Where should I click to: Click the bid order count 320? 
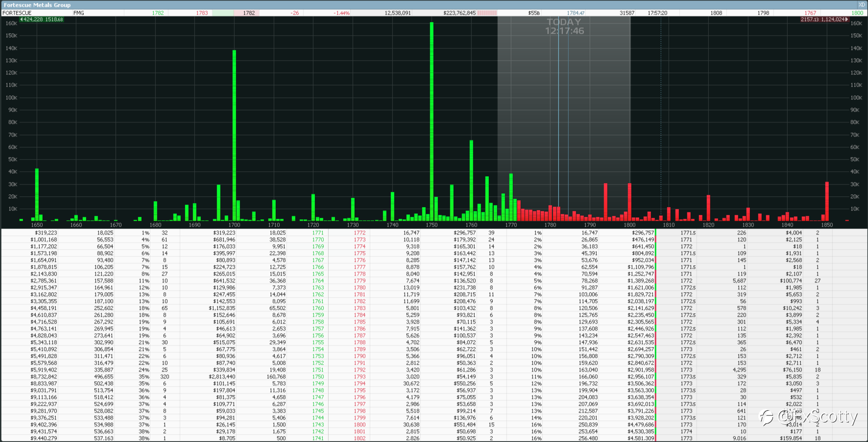pyautogui.click(x=165, y=377)
